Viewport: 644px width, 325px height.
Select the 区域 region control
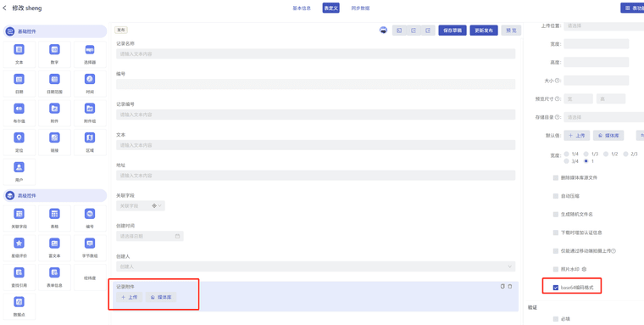tap(90, 143)
